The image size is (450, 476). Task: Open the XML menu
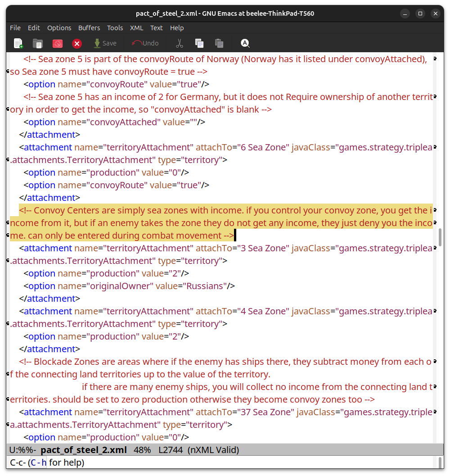(x=136, y=28)
